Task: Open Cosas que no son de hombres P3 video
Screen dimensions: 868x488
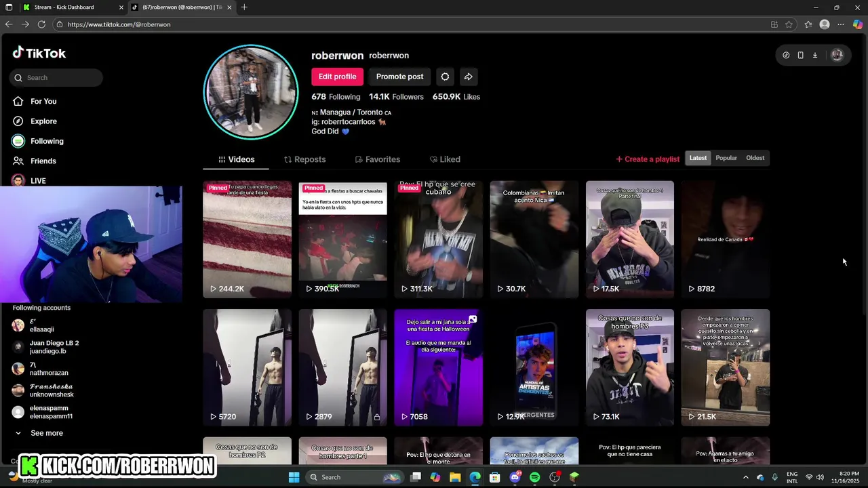Action: pyautogui.click(x=629, y=367)
